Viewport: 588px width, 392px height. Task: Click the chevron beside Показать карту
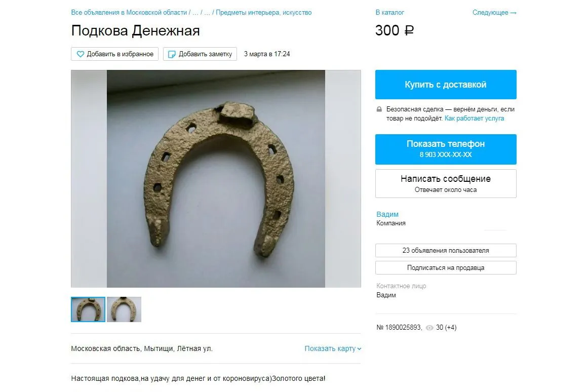(x=359, y=349)
